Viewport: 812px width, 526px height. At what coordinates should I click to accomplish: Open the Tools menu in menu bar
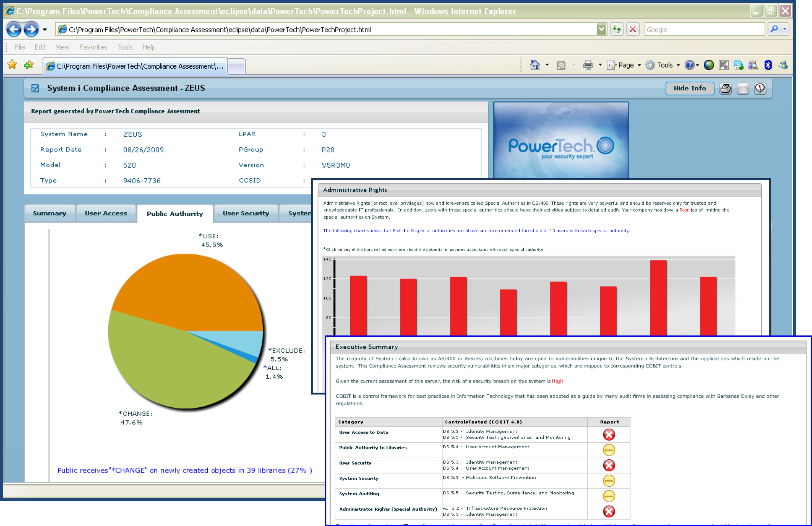point(125,47)
